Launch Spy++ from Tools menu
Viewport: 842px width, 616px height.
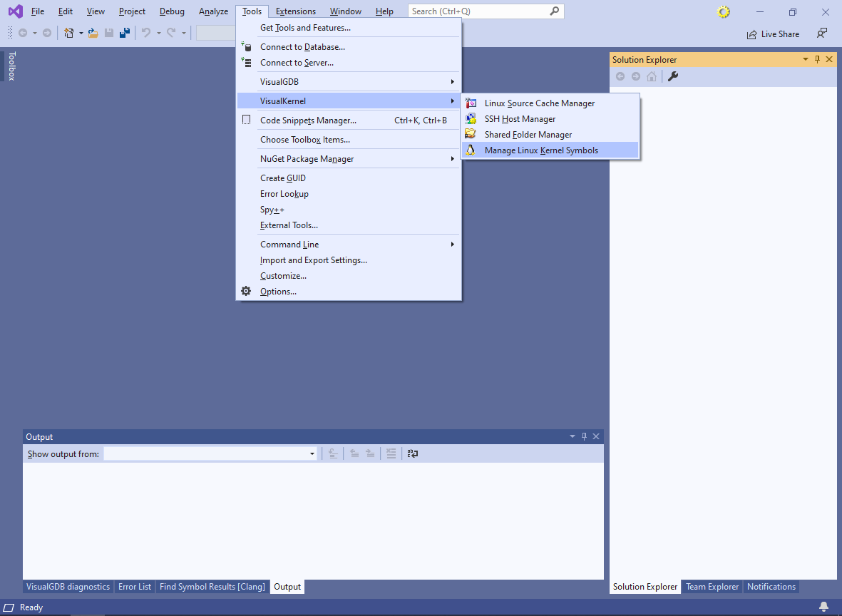coord(349,210)
